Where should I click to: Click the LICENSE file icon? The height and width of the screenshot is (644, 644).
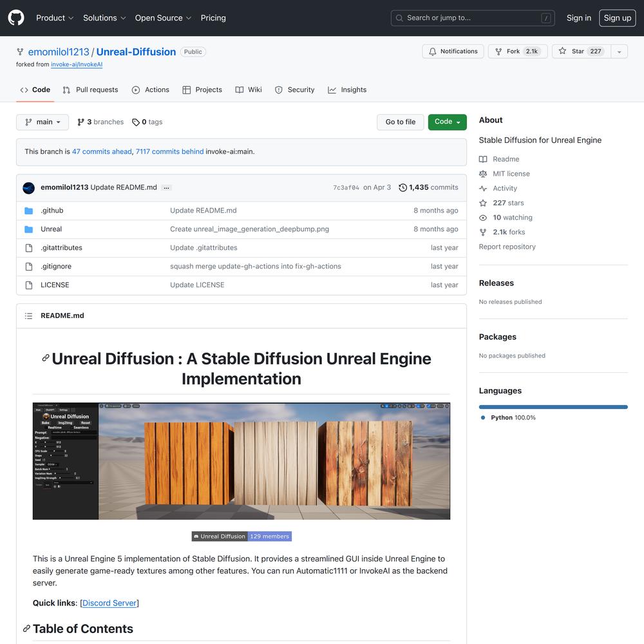coord(29,285)
